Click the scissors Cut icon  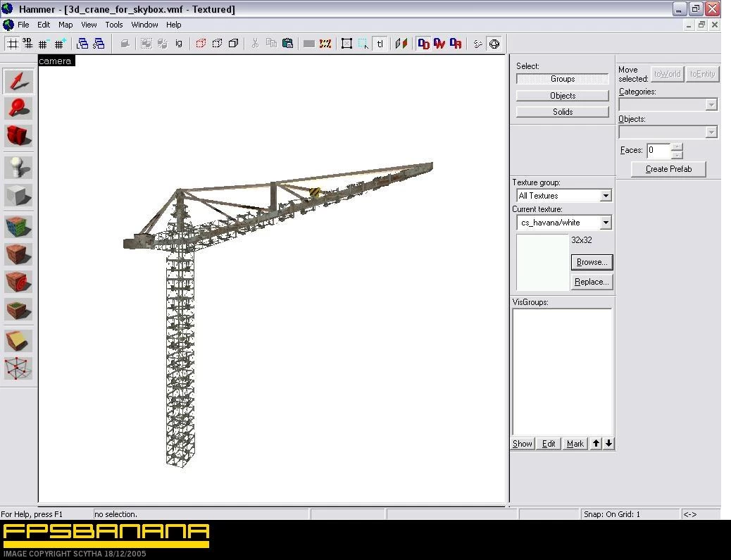click(x=255, y=44)
